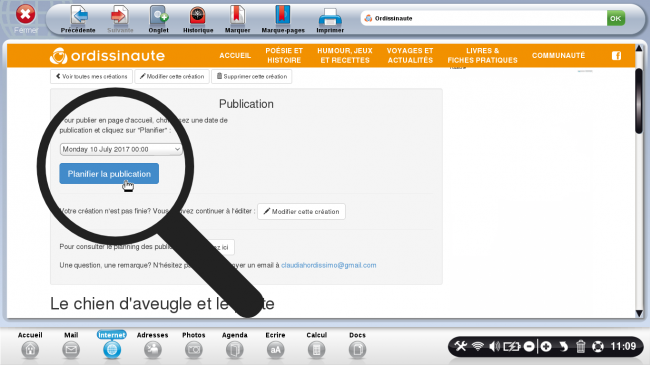The width and height of the screenshot is (650, 365).
Task: Open HUMOUR, JEUX ET RECETTES menu
Action: (345, 56)
